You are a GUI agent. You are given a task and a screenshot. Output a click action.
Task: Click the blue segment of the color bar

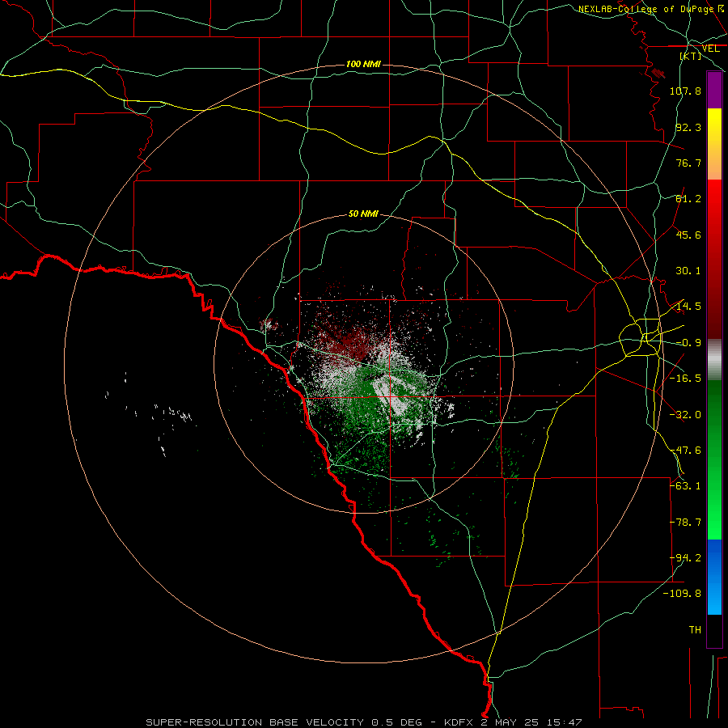714,577
